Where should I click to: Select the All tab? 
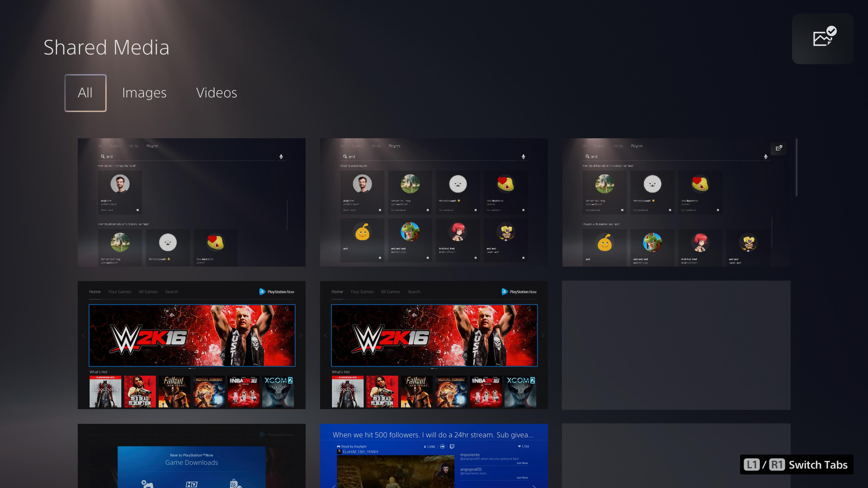tap(85, 93)
